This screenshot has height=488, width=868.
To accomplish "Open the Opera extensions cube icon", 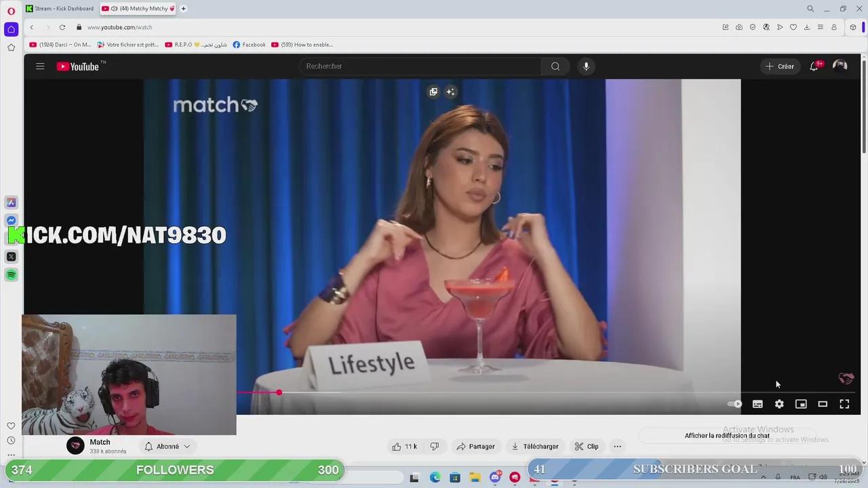I will (x=853, y=27).
